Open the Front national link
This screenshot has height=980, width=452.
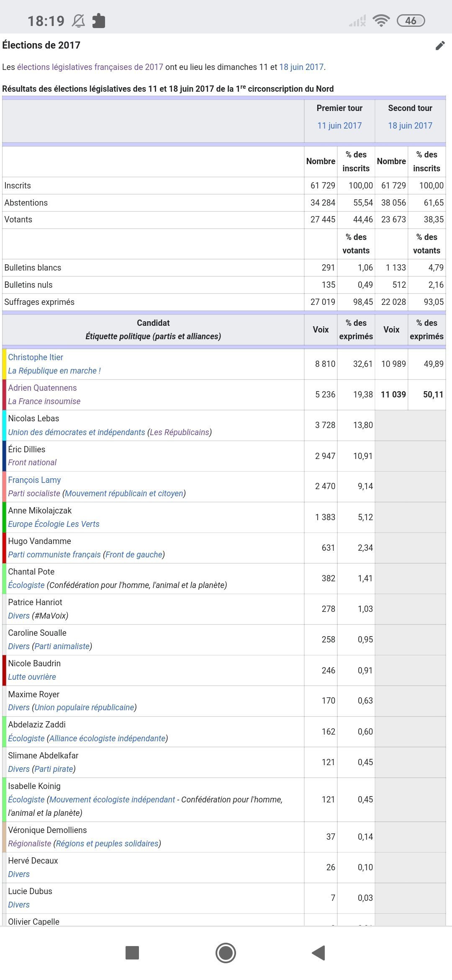(32, 462)
